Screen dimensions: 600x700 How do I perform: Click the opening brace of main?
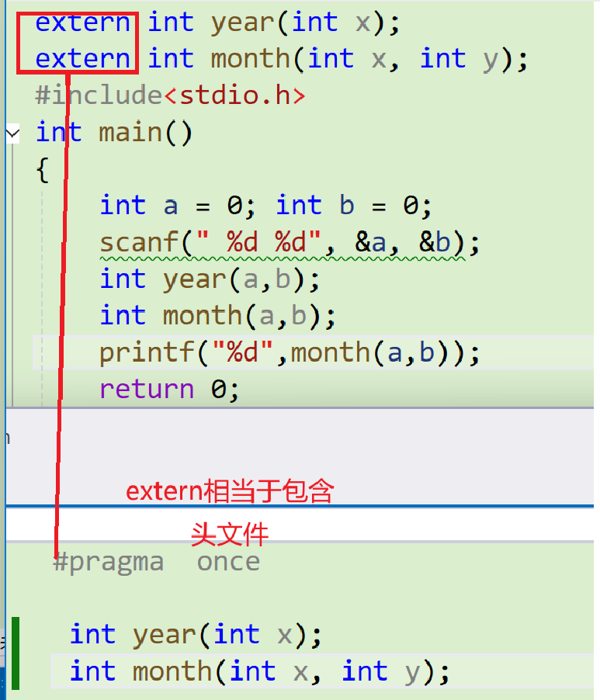click(43, 170)
